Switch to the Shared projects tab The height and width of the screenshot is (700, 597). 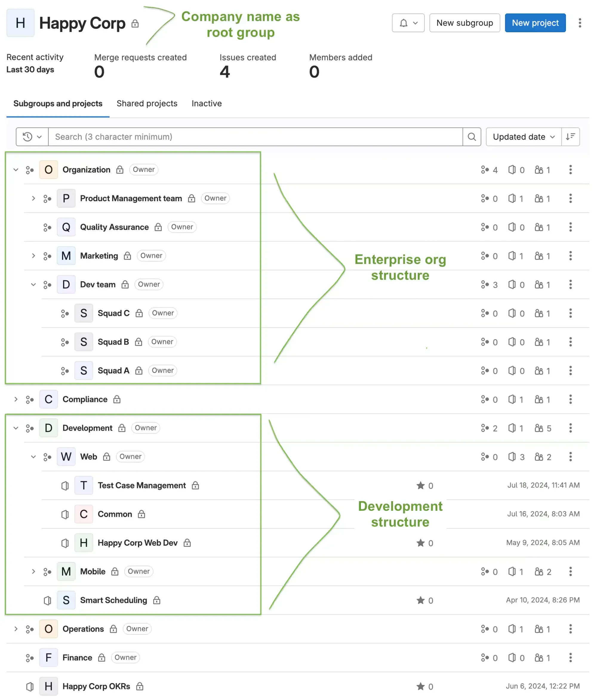147,103
